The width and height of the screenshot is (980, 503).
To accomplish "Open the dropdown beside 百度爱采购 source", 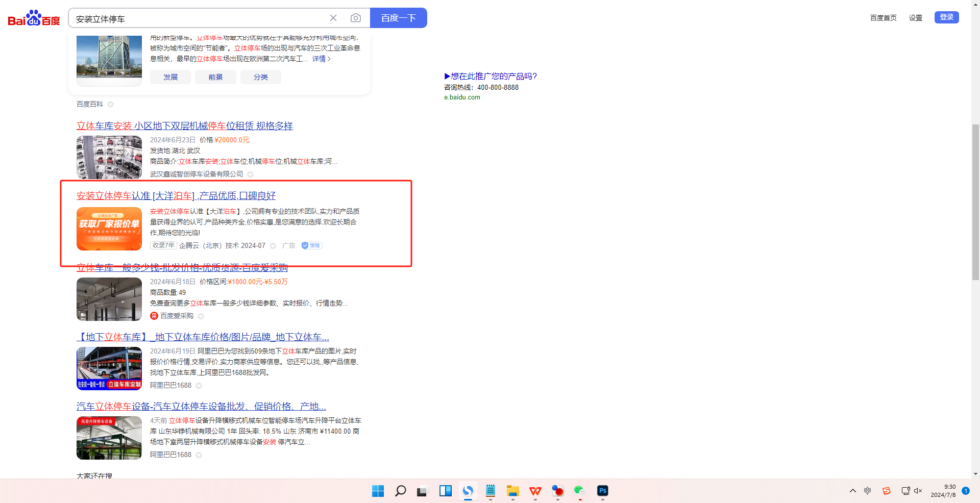I will pos(201,316).
